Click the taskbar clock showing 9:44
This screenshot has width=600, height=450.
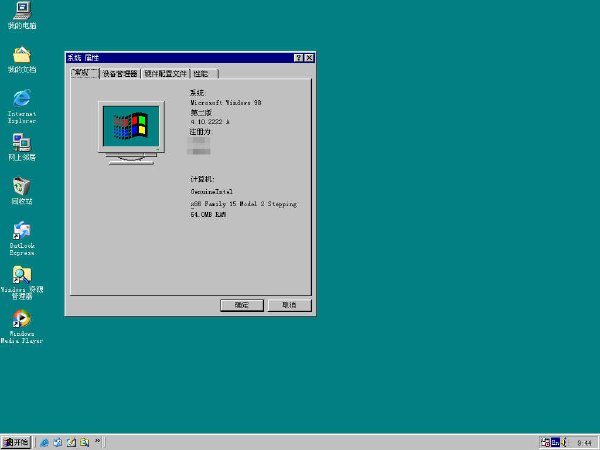tap(584, 443)
